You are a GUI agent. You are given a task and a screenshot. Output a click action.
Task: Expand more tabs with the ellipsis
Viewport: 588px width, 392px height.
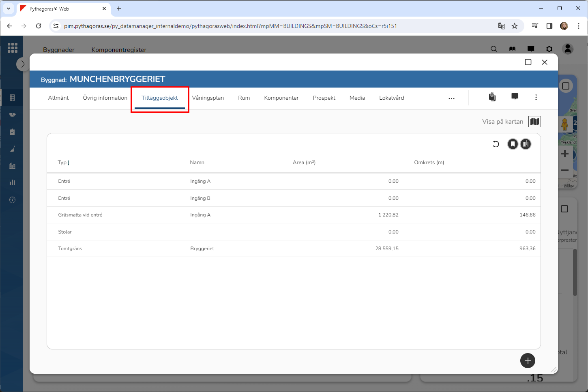[451, 99]
